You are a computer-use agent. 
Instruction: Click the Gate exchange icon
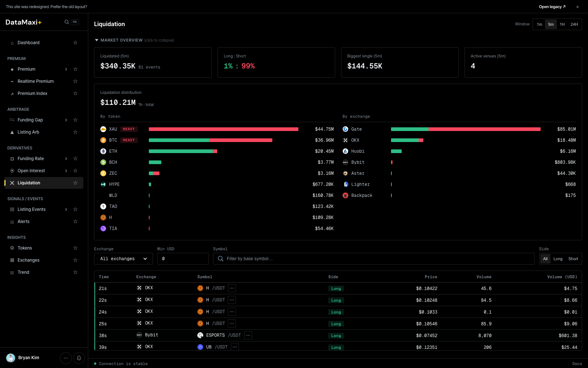tap(345, 129)
